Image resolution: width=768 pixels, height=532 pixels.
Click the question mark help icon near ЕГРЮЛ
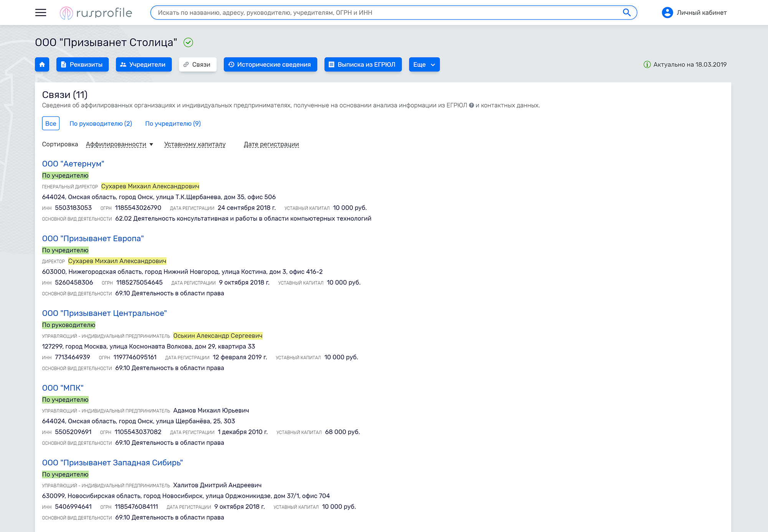(x=472, y=105)
